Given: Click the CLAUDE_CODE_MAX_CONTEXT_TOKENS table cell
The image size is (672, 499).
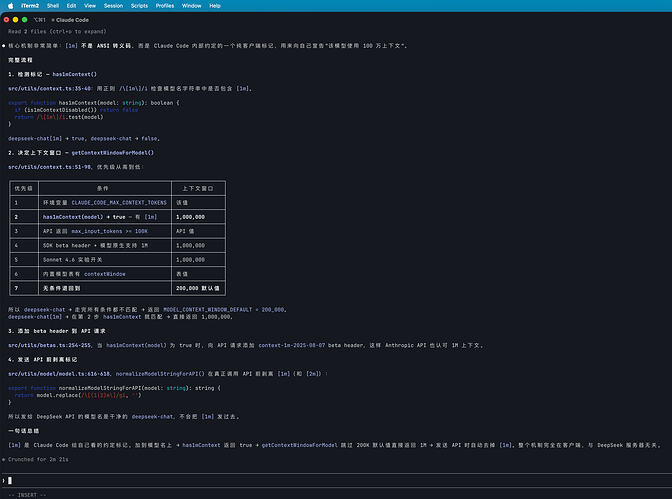Looking at the screenshot, I should click(105, 202).
